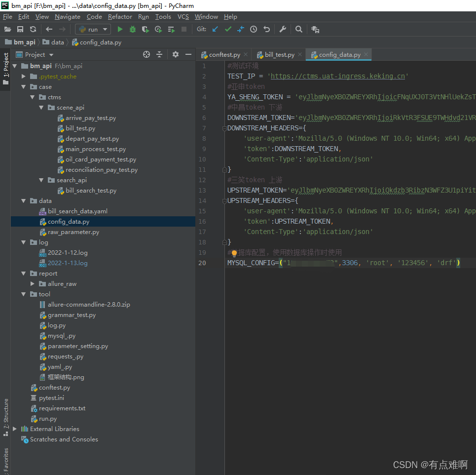Open the File menu
The height and width of the screenshot is (475, 476).
pyautogui.click(x=7, y=17)
